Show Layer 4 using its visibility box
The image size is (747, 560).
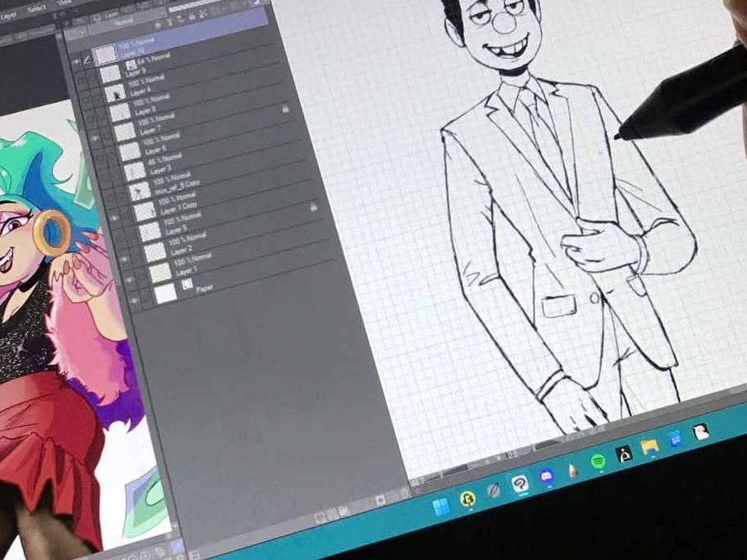[85, 100]
